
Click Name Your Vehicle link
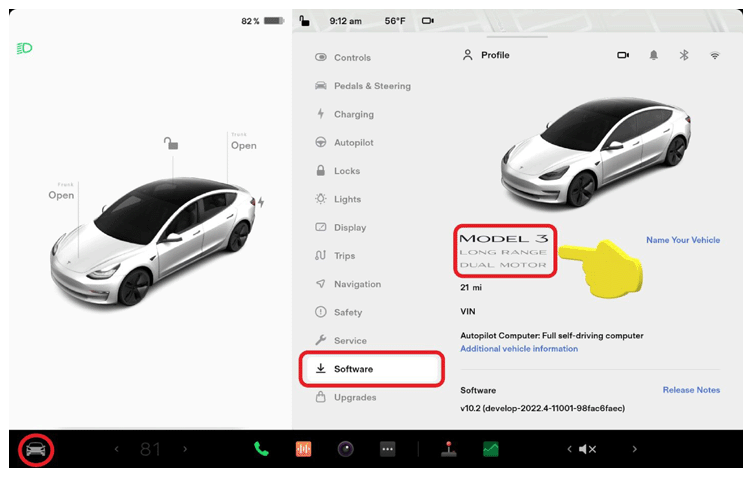tap(683, 240)
